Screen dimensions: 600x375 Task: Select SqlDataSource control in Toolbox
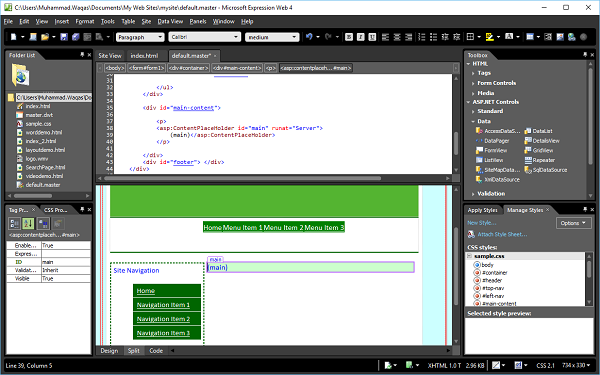tap(546, 170)
